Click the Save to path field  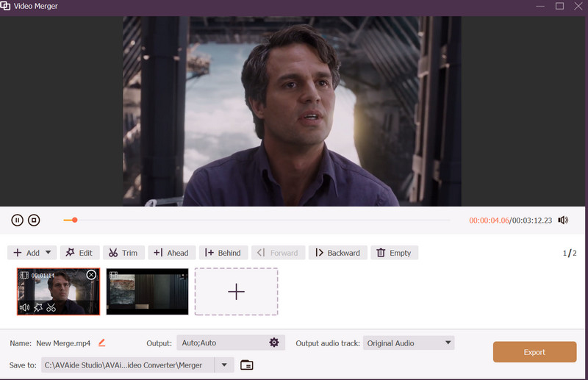(x=127, y=365)
